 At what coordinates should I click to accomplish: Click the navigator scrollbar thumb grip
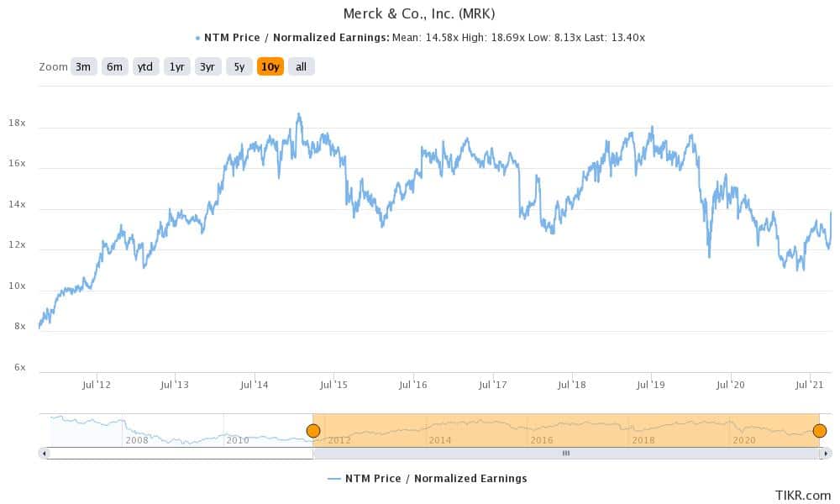point(565,454)
